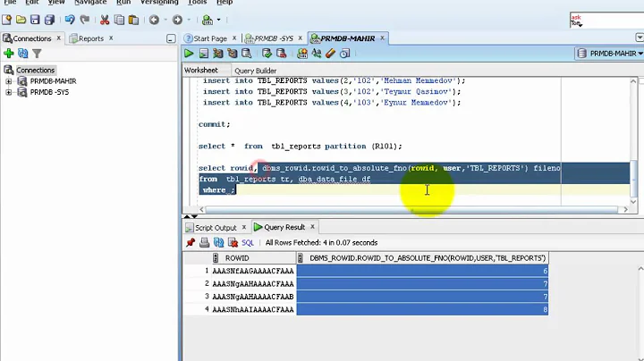644x361 pixels.
Task: Click the Run Script icon in worksheet toolbar
Action: [x=202, y=54]
